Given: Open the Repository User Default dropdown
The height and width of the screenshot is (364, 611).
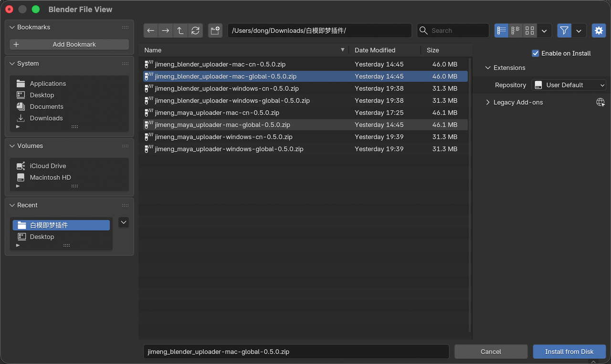Looking at the screenshot, I should (569, 85).
